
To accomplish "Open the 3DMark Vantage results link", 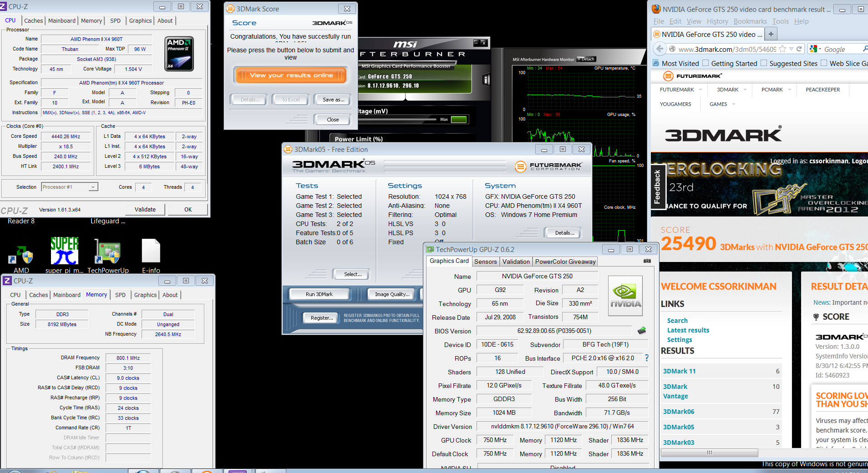I will pyautogui.click(x=675, y=391).
